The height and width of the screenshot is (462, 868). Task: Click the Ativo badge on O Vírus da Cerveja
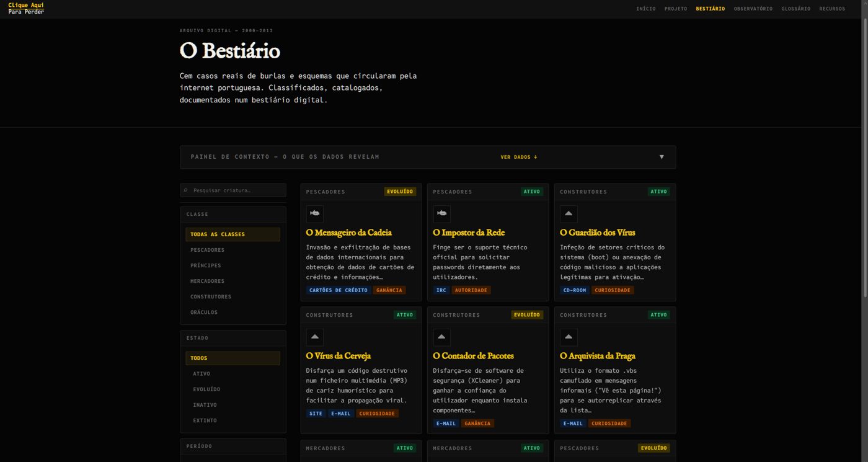[405, 315]
